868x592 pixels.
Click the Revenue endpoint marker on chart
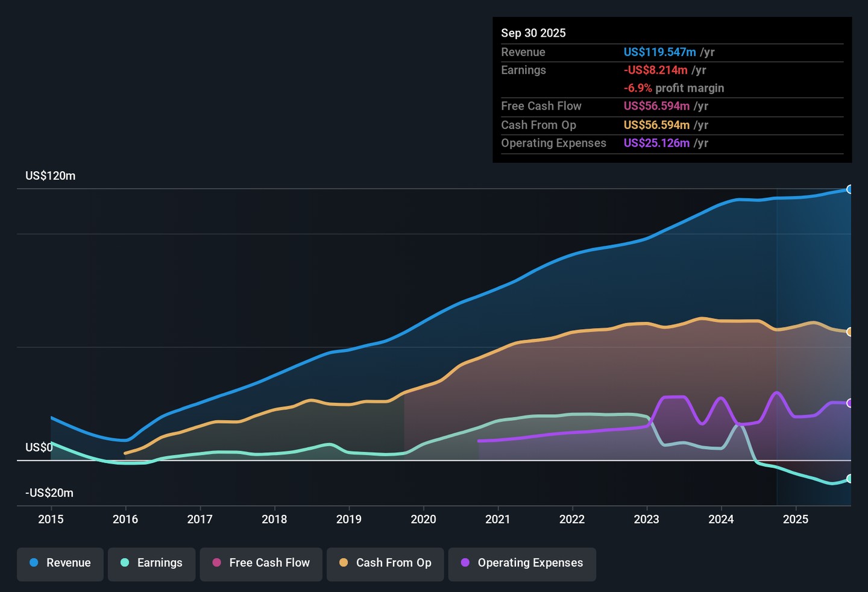point(850,189)
